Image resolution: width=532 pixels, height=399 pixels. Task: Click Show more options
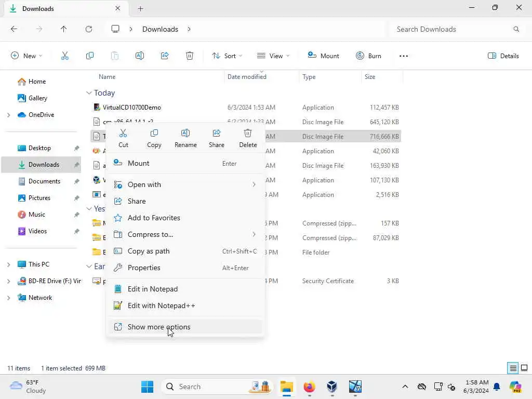[185, 327]
